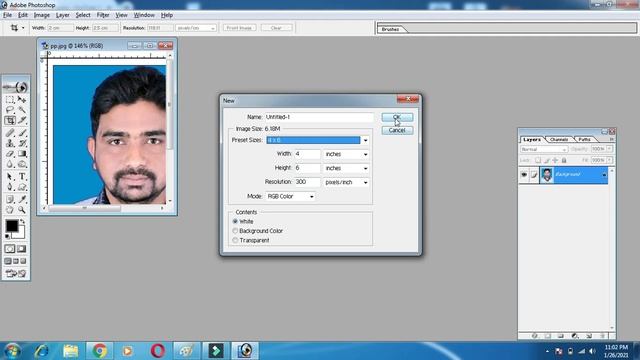The image size is (640, 360).
Task: Select the Dodge tool
Action: click(22, 164)
